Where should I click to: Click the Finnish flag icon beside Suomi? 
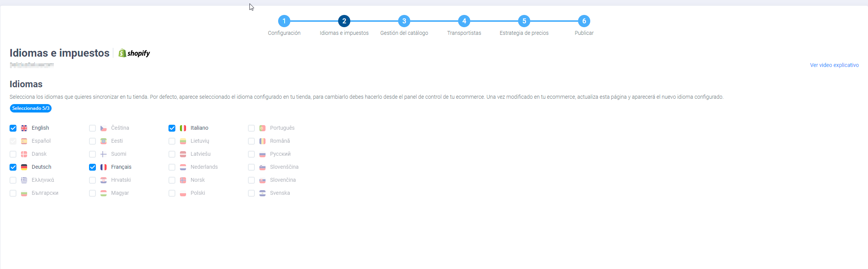pos(104,154)
